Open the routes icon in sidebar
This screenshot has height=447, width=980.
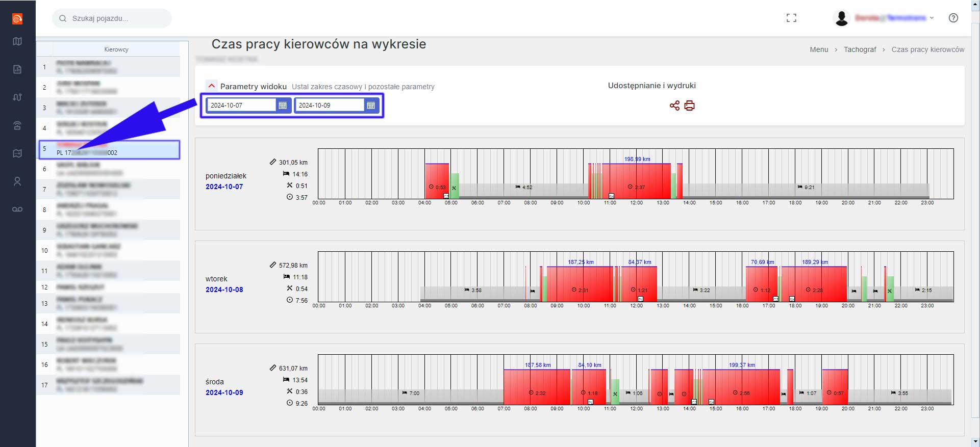(17, 97)
